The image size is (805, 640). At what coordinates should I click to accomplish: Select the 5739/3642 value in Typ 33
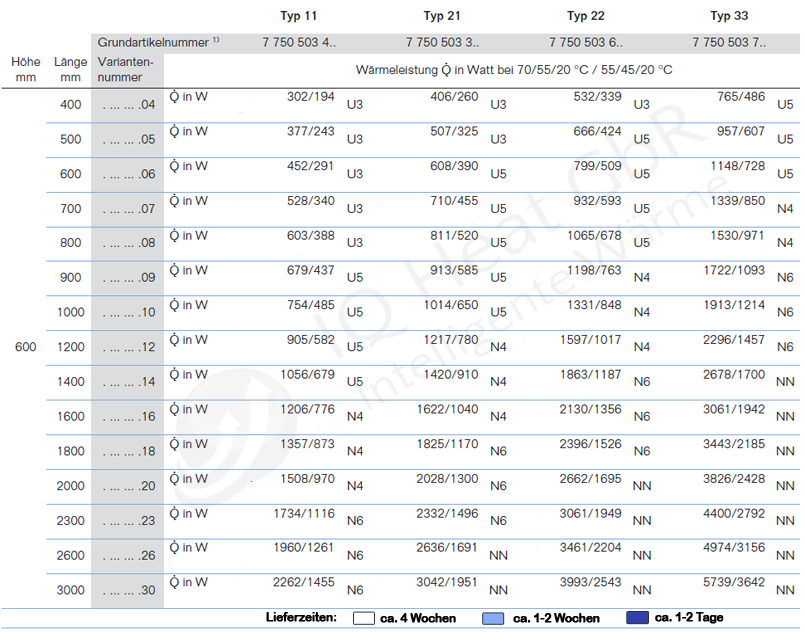tap(737, 583)
